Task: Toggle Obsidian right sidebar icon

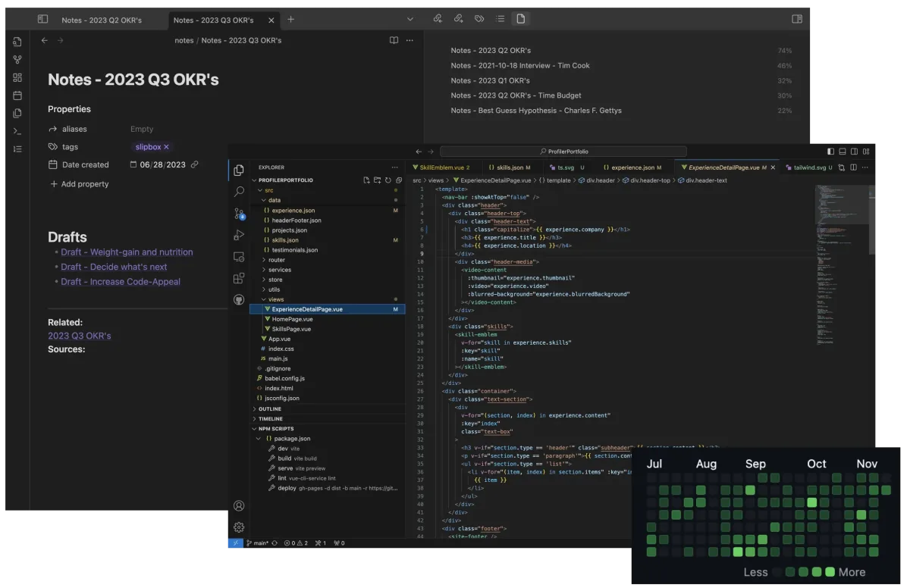Action: 797,19
